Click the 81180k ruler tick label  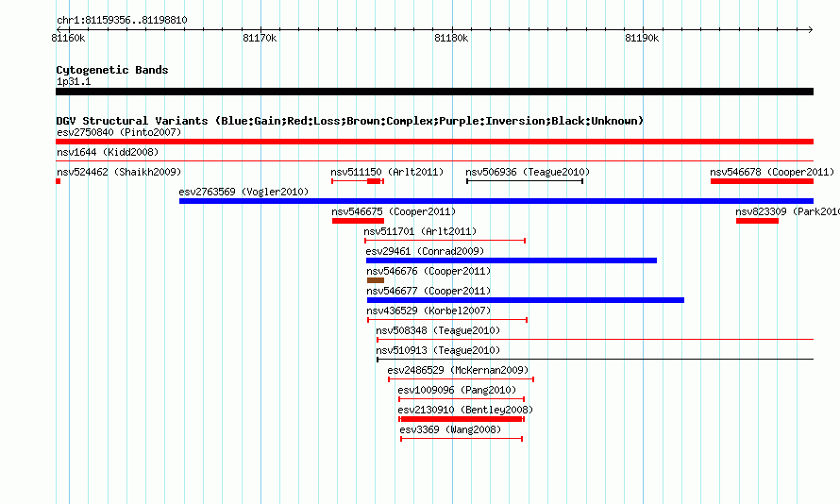451,38
